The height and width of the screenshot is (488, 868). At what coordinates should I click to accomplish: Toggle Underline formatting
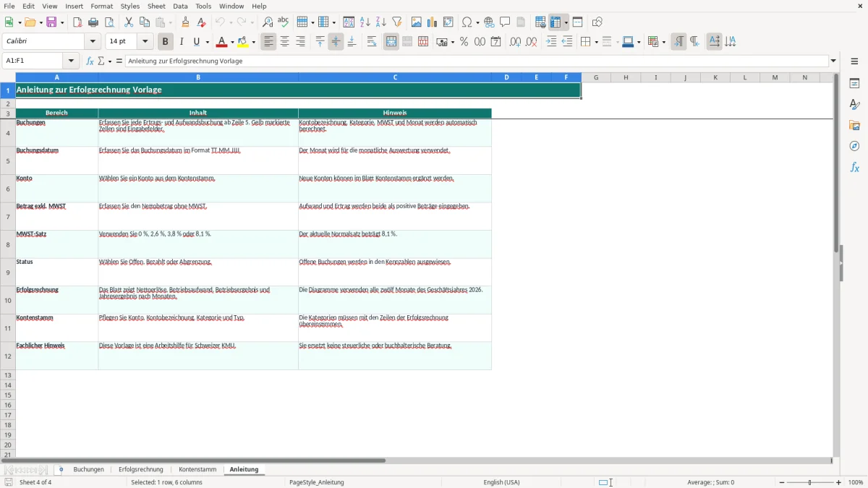pyautogui.click(x=197, y=42)
